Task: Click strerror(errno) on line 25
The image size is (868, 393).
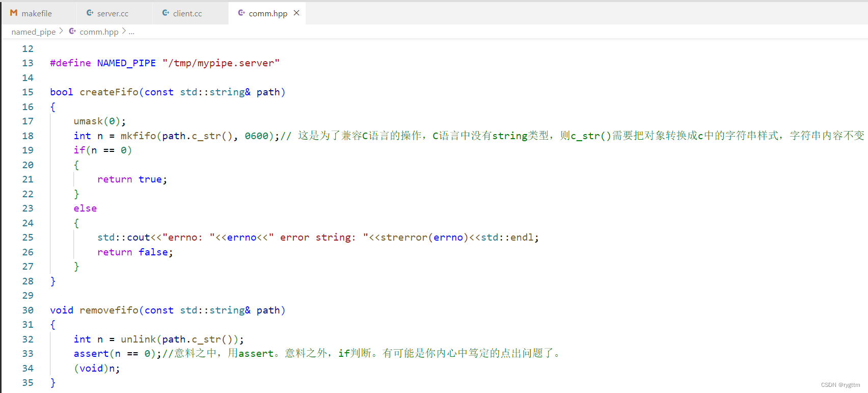Action: click(x=424, y=238)
